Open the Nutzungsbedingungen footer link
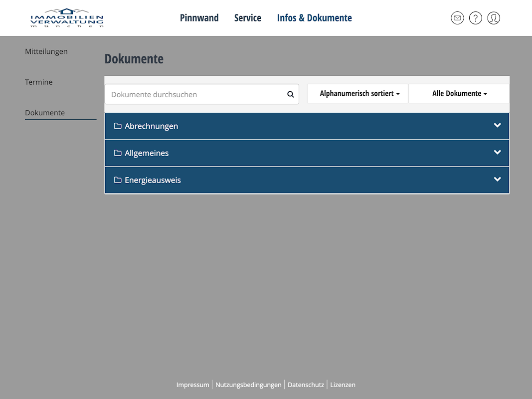 click(x=248, y=385)
